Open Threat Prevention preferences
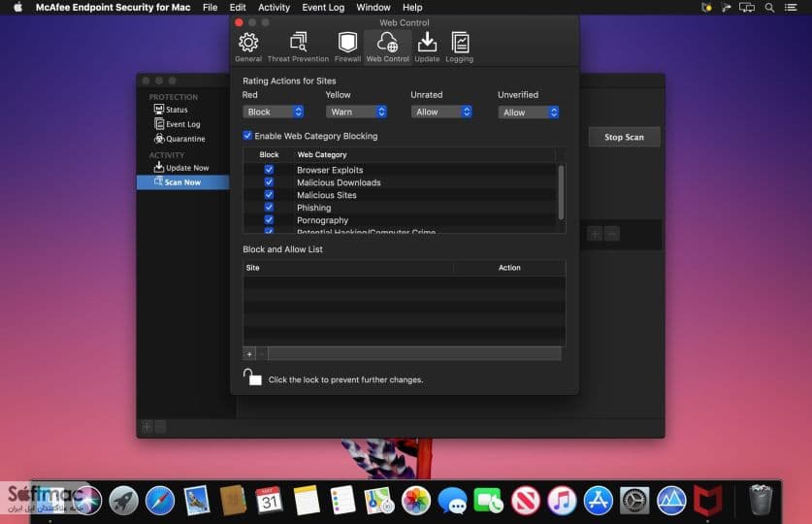Screen dimensions: 812x524 tap(298, 48)
